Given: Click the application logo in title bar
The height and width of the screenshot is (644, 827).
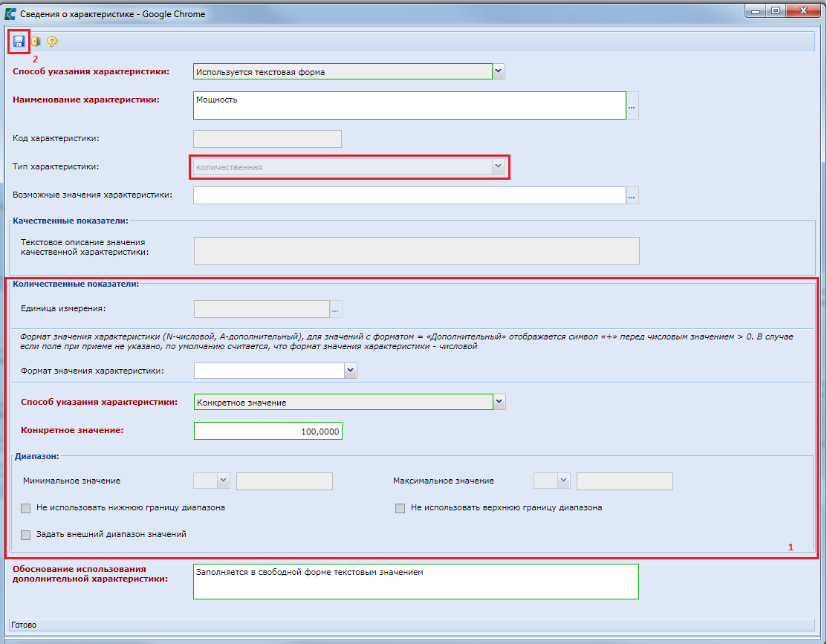Looking at the screenshot, I should coord(10,13).
